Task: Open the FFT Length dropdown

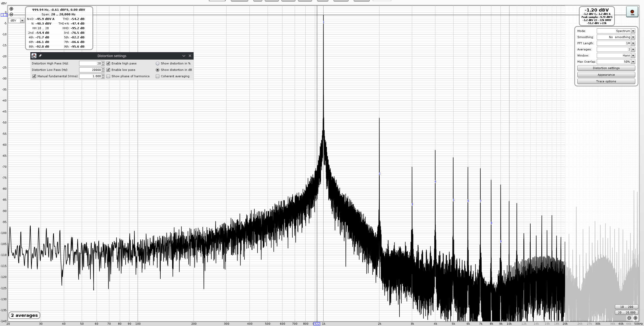Action: [x=616, y=43]
